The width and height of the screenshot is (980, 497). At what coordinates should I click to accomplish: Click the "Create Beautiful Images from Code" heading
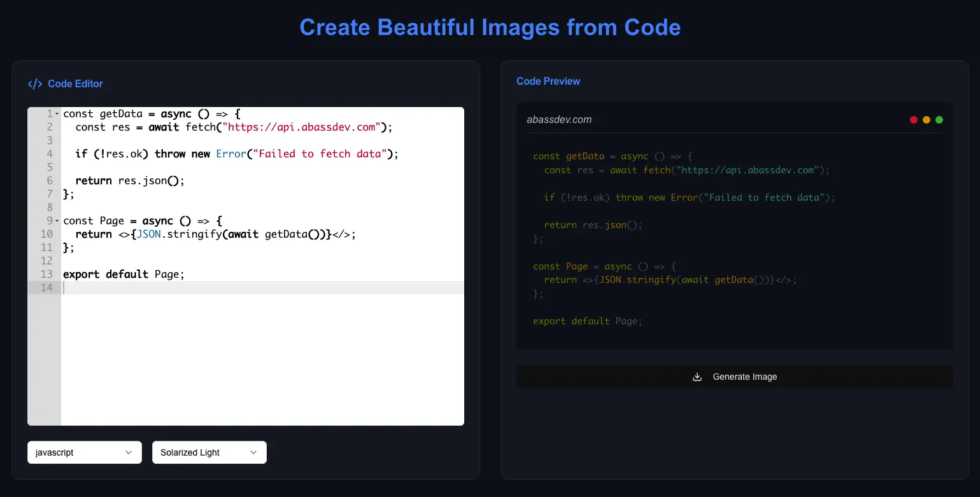pos(490,27)
